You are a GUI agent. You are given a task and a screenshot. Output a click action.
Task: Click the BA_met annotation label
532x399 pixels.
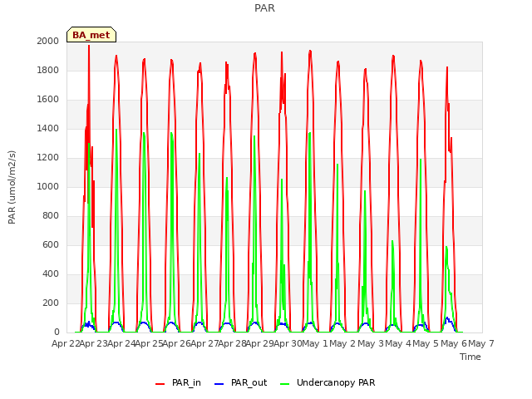point(91,35)
